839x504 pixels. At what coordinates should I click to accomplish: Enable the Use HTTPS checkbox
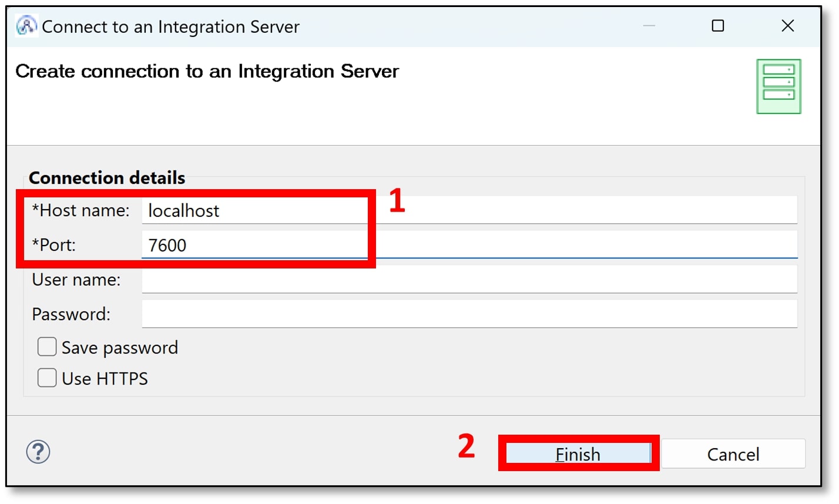pyautogui.click(x=47, y=378)
